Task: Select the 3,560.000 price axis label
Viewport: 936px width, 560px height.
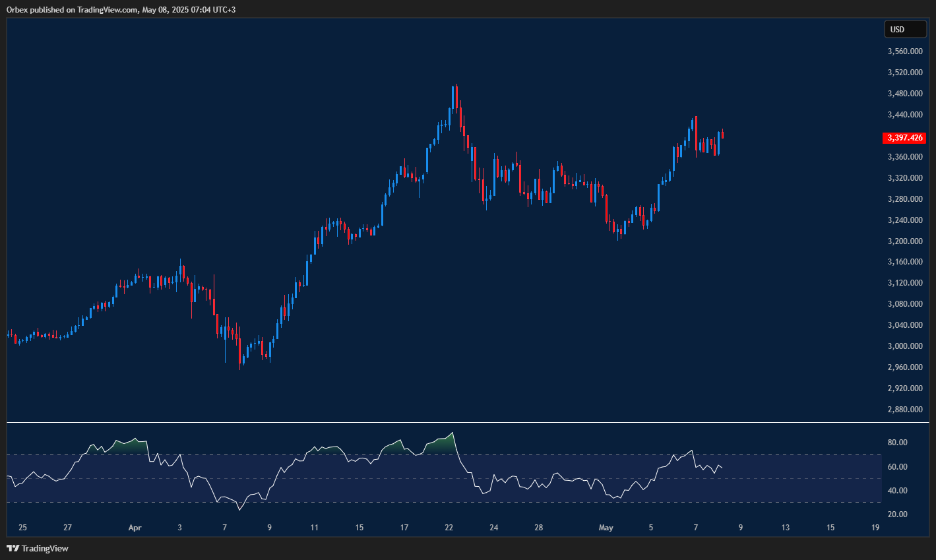Action: click(904, 51)
